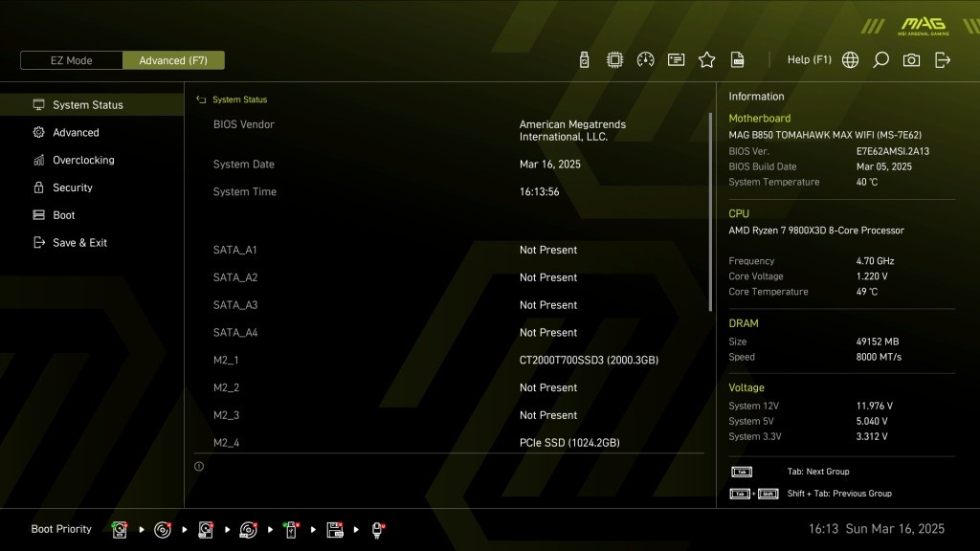The height and width of the screenshot is (551, 980).
Task: Click the CT2000T700SSD3 (2000.3GB) drive value
Action: [x=589, y=360]
